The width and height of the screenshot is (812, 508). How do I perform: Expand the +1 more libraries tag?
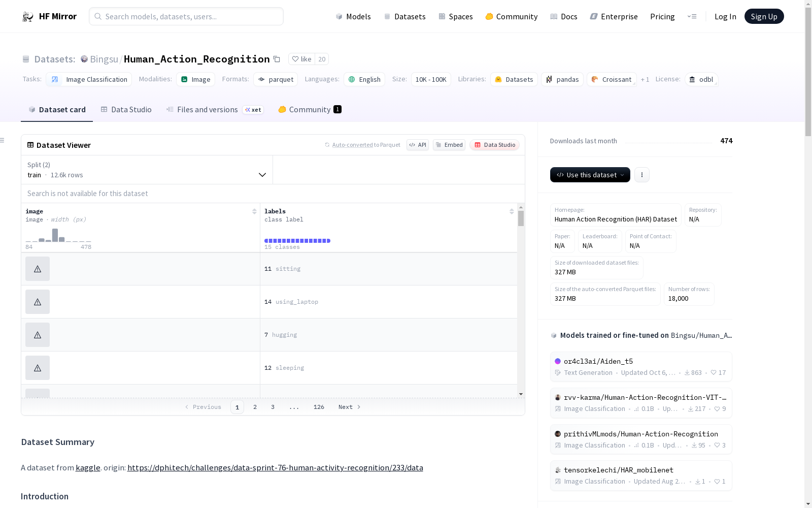pos(645,80)
